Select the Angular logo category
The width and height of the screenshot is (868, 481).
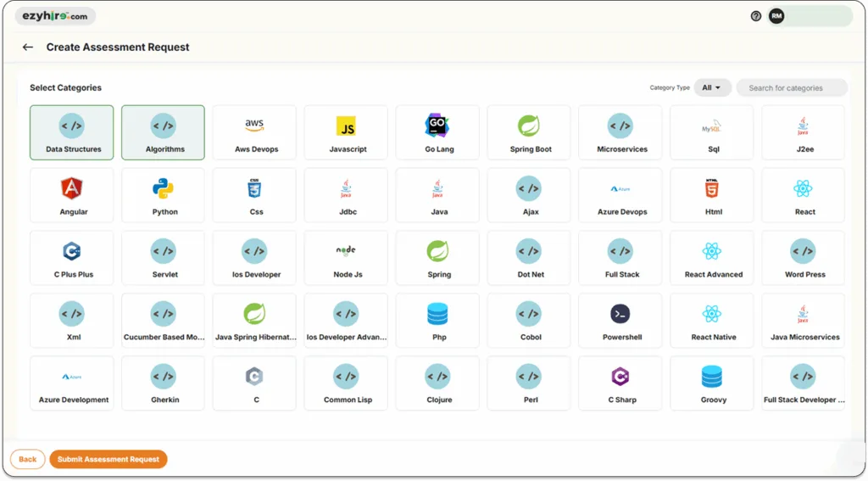pos(72,188)
